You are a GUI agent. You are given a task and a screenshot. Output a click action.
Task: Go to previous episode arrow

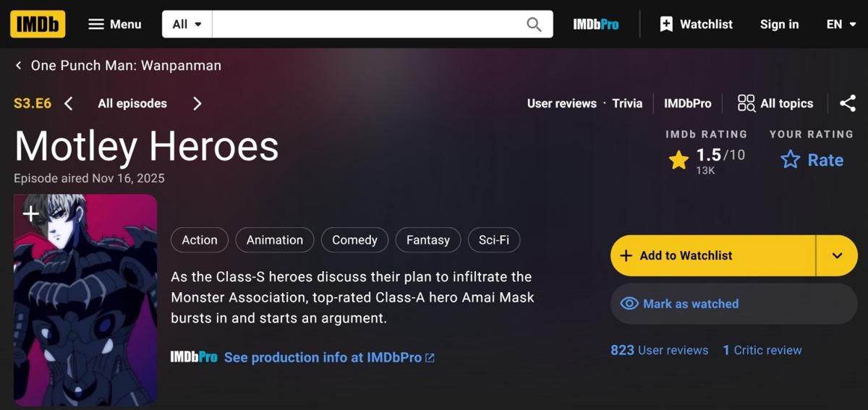69,103
